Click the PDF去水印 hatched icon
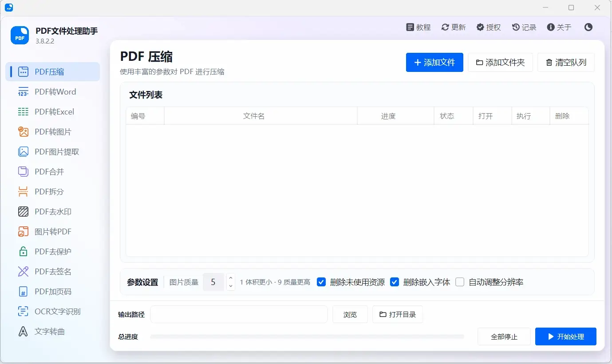Screen dimensions: 612x364 pos(23,212)
